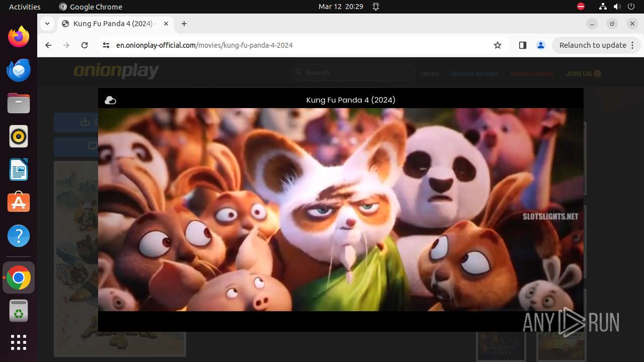
Task: Open Rhythmbox music player from the dock
Action: click(19, 136)
